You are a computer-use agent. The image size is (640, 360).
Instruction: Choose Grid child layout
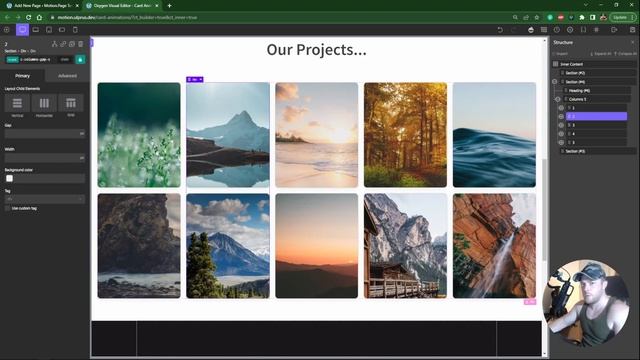pyautogui.click(x=71, y=103)
